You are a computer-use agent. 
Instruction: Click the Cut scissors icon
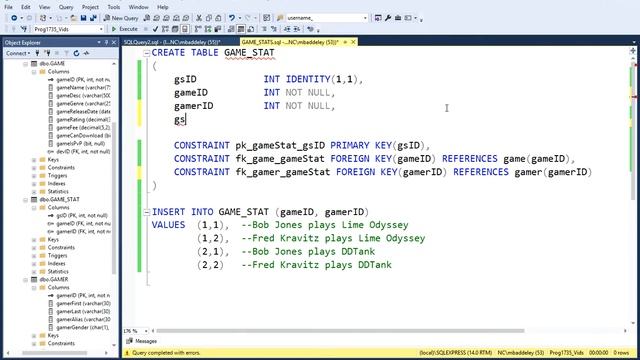tap(199, 18)
